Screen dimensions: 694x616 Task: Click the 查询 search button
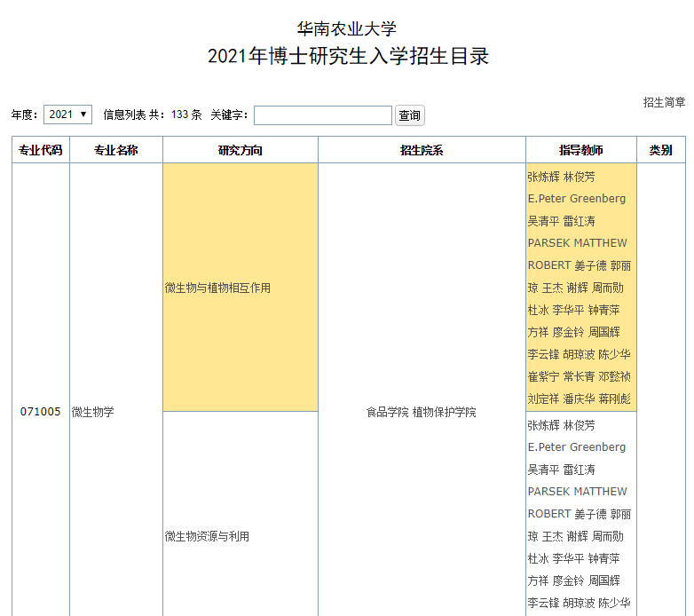coord(409,115)
